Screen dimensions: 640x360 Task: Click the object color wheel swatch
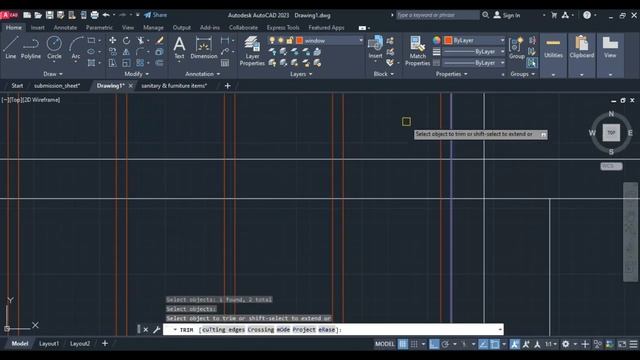pos(437,40)
